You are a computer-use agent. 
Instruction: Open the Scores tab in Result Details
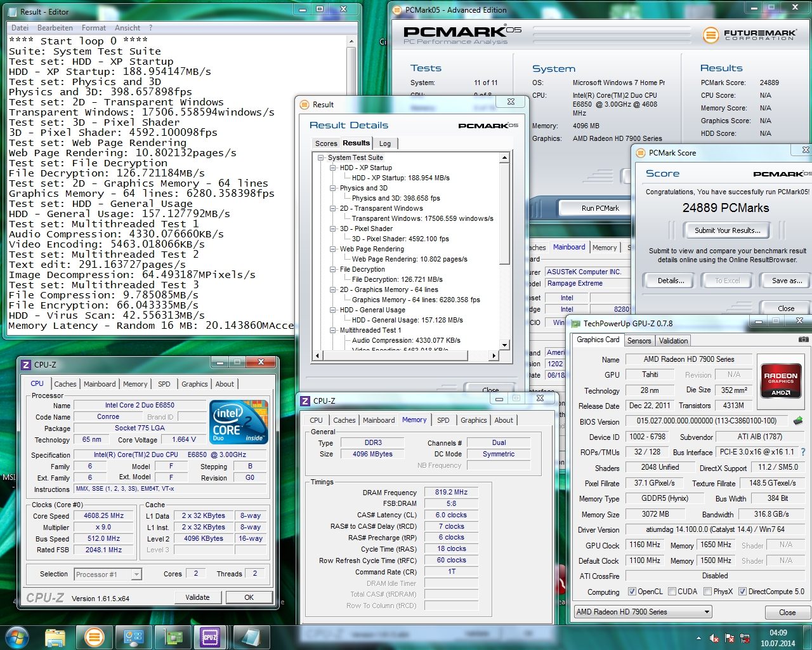click(326, 143)
